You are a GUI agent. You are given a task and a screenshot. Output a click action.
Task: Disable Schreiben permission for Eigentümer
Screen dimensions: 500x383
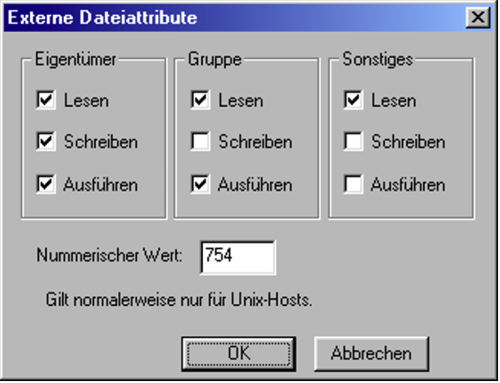point(46,141)
